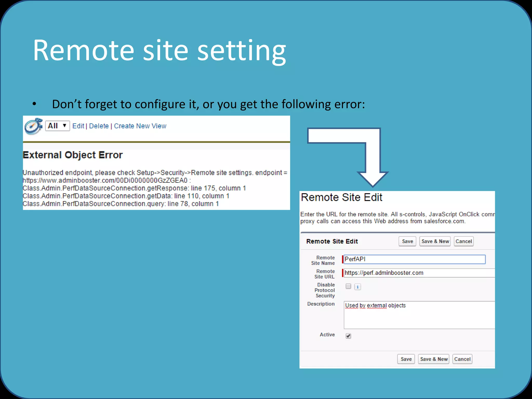Image resolution: width=532 pixels, height=399 pixels.
Task: Click the endpoint URL https://www.adminbooster.com/00Di0000000GzZGEA0
Action: coord(105,180)
